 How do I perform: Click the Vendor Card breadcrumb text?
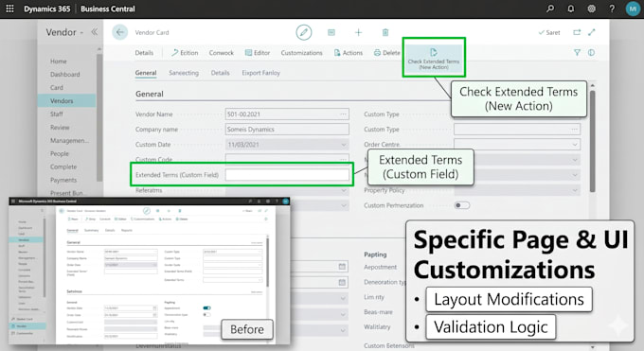152,32
